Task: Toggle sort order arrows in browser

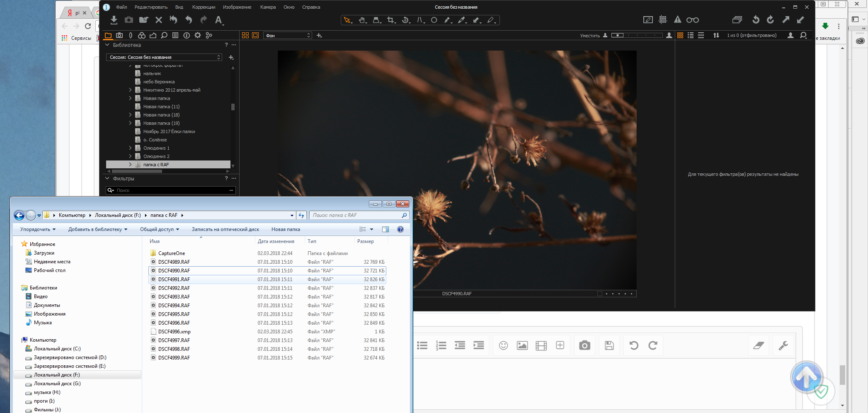Action: click(716, 35)
